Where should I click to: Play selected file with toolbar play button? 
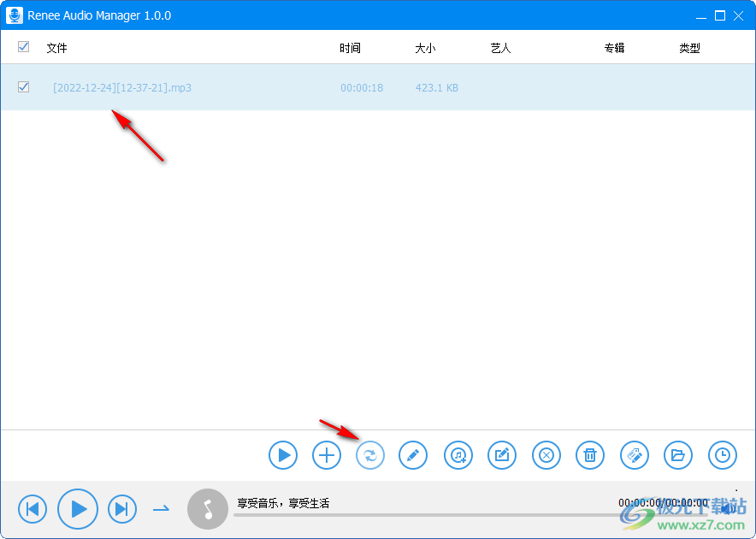[282, 455]
